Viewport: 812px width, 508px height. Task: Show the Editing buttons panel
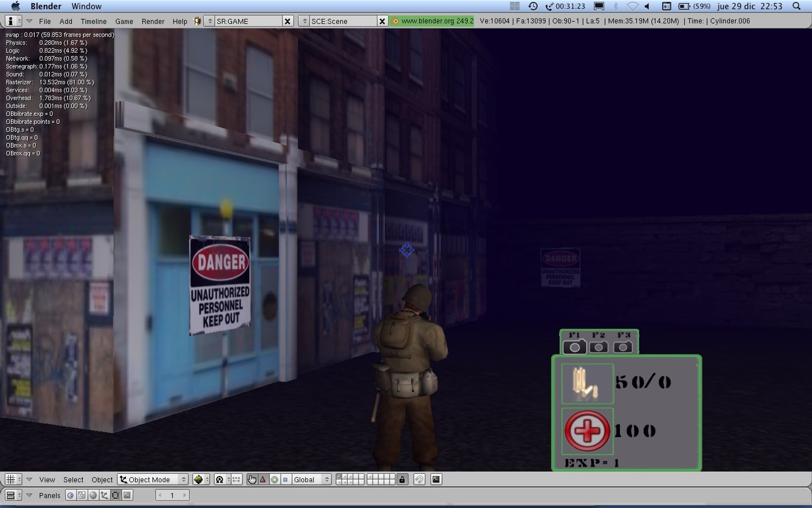tap(116, 495)
